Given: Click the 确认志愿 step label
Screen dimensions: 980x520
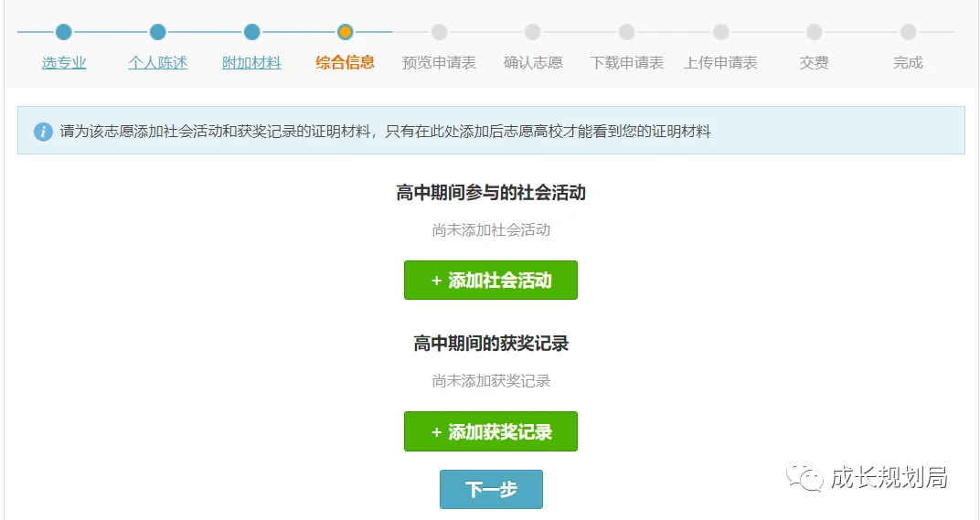Looking at the screenshot, I should coord(533,62).
